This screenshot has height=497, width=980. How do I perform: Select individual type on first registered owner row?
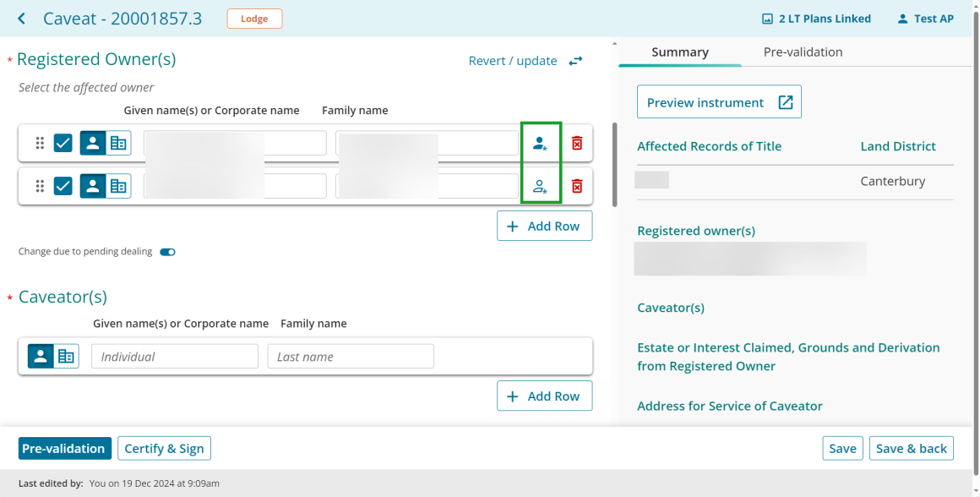[93, 143]
